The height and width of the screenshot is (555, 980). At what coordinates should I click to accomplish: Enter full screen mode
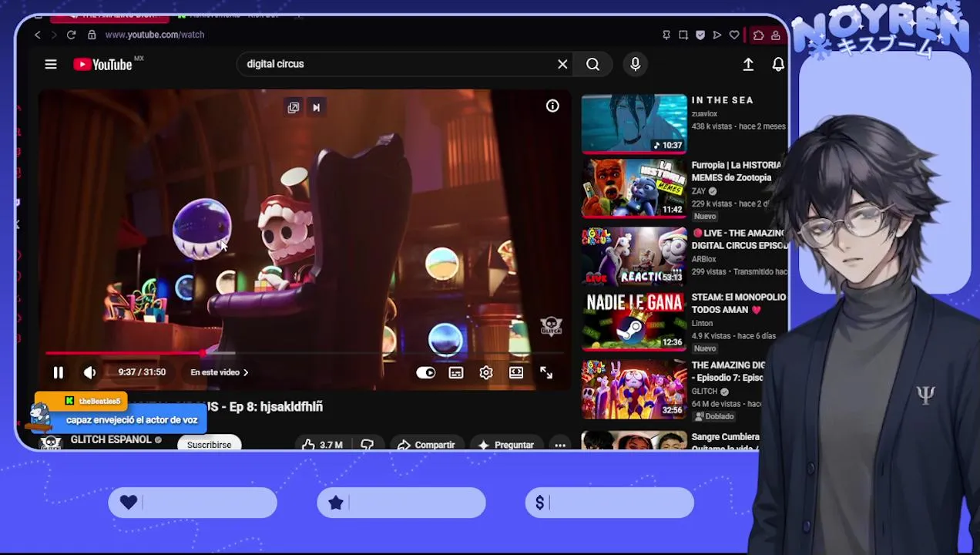(x=546, y=372)
